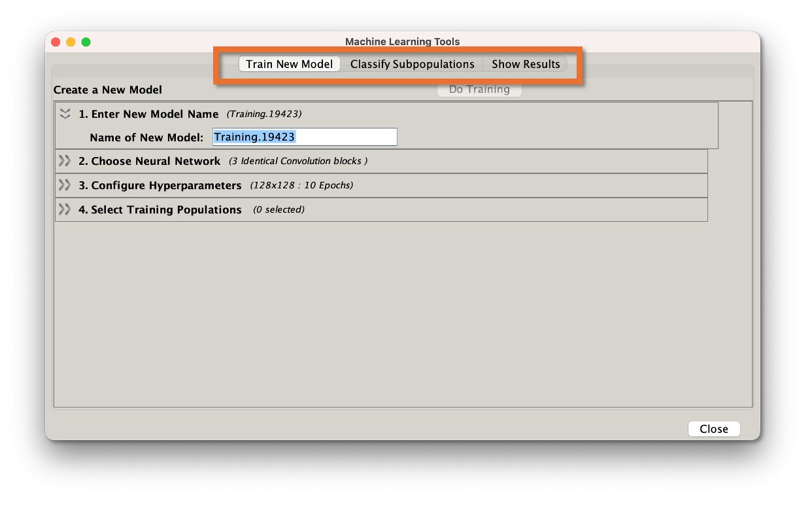Viewport: 812px width, 505px height.
Task: Maximize window using the green icon
Action: click(86, 42)
